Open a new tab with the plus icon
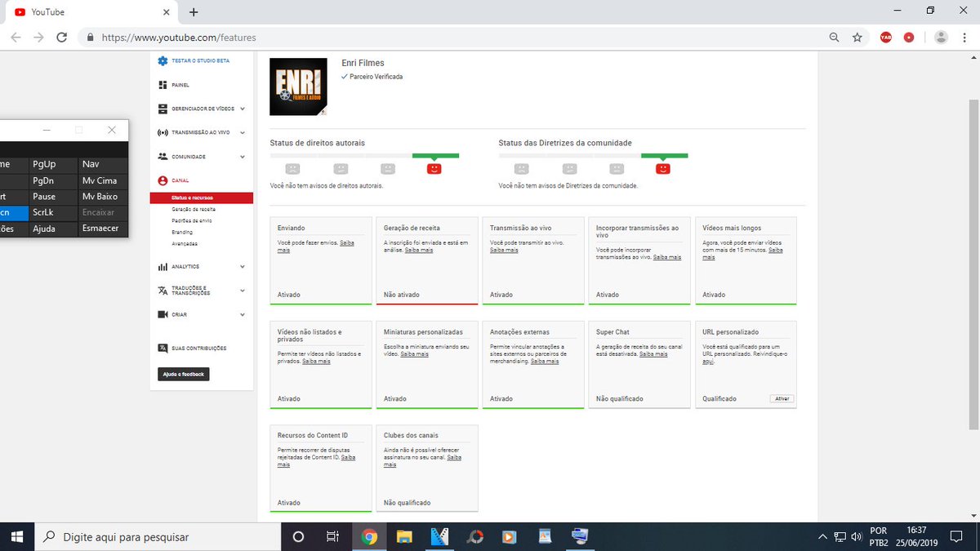 (x=194, y=12)
